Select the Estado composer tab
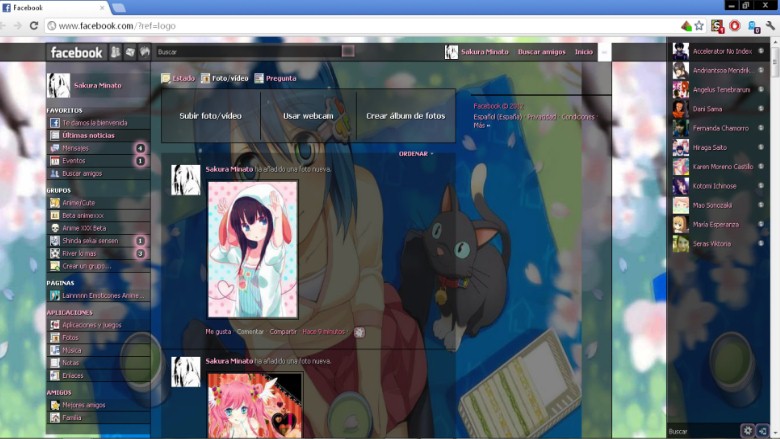 (x=178, y=78)
